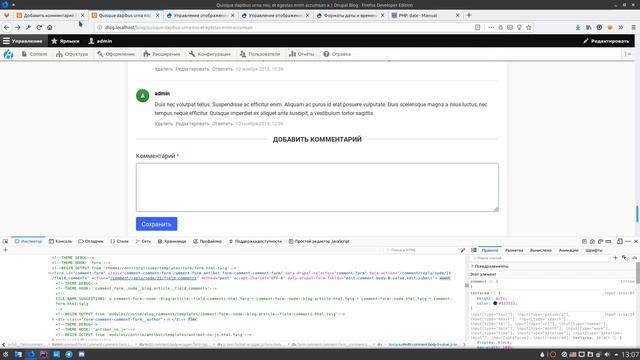
Task: Click the green admin avatar circle
Action: click(142, 96)
